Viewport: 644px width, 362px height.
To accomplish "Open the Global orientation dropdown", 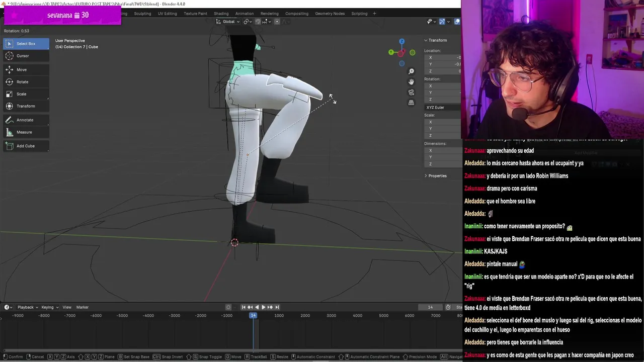I will [228, 22].
